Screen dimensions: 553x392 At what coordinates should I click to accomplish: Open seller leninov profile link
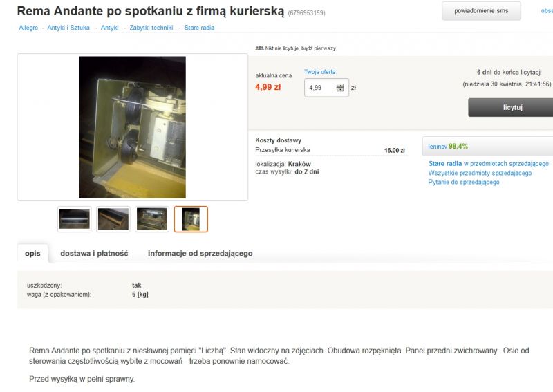[438, 147]
